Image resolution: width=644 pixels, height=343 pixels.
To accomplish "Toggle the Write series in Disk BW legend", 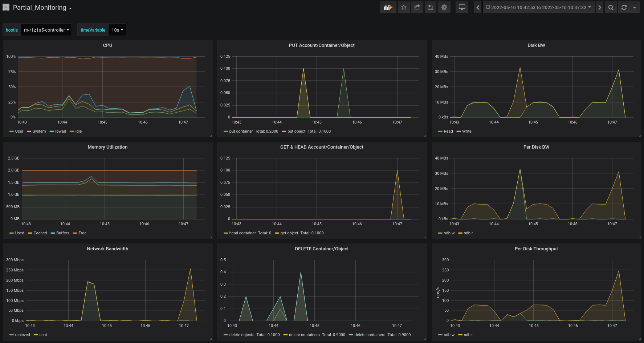I will pyautogui.click(x=466, y=132).
